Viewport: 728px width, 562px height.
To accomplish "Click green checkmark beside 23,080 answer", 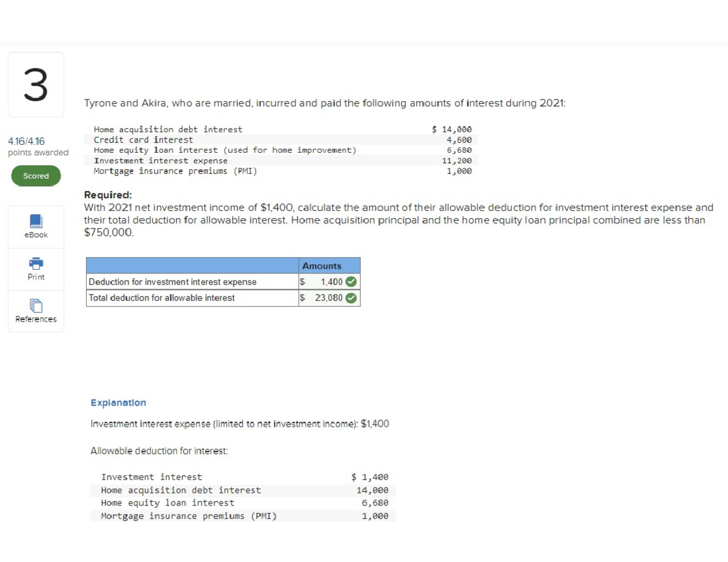I will point(351,298).
